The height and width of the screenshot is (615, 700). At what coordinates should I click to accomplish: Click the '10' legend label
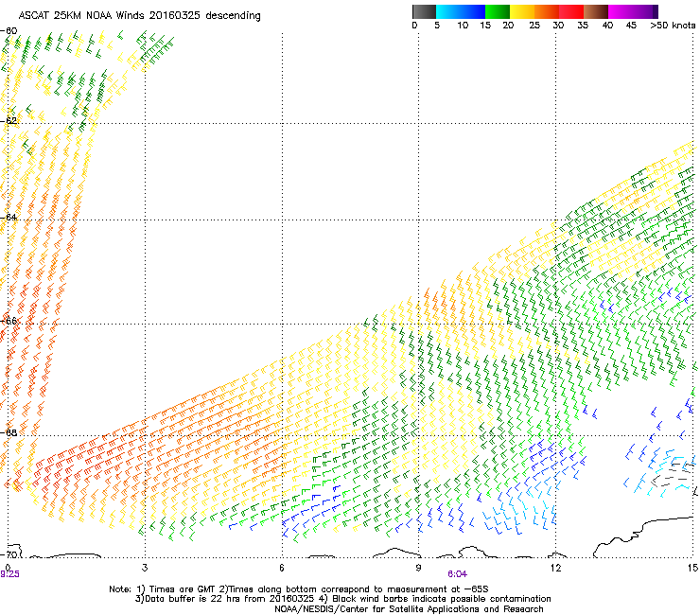[x=463, y=26]
